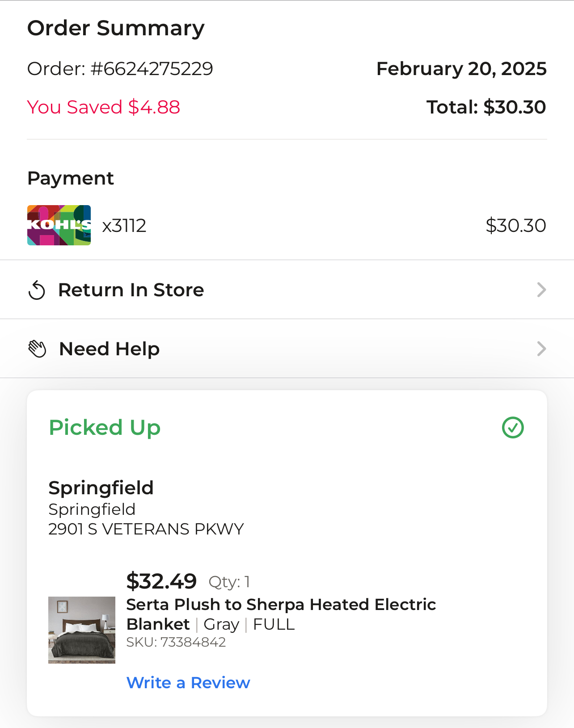Tap the waving hand Need Help icon
Screen dimensions: 574x728
(x=37, y=349)
